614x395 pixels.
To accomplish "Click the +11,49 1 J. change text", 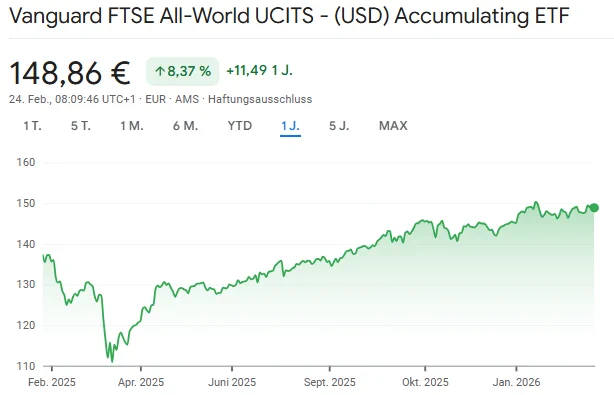I will (x=259, y=70).
